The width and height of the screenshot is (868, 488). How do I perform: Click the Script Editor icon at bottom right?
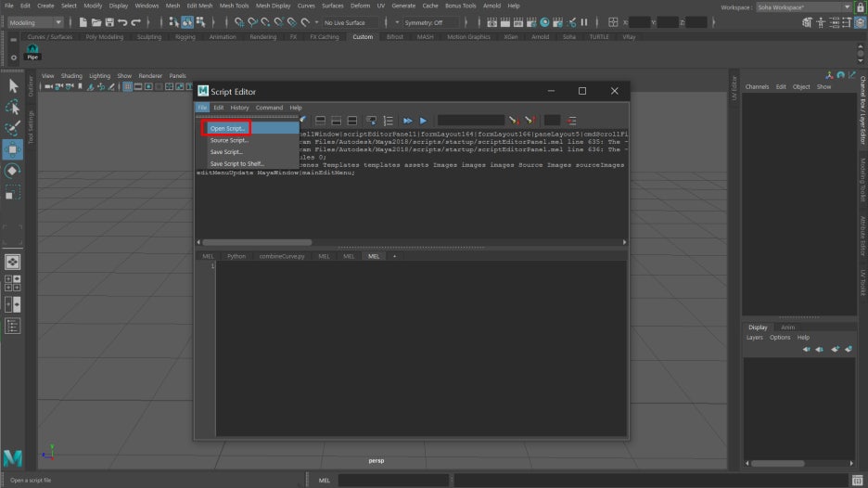click(858, 480)
